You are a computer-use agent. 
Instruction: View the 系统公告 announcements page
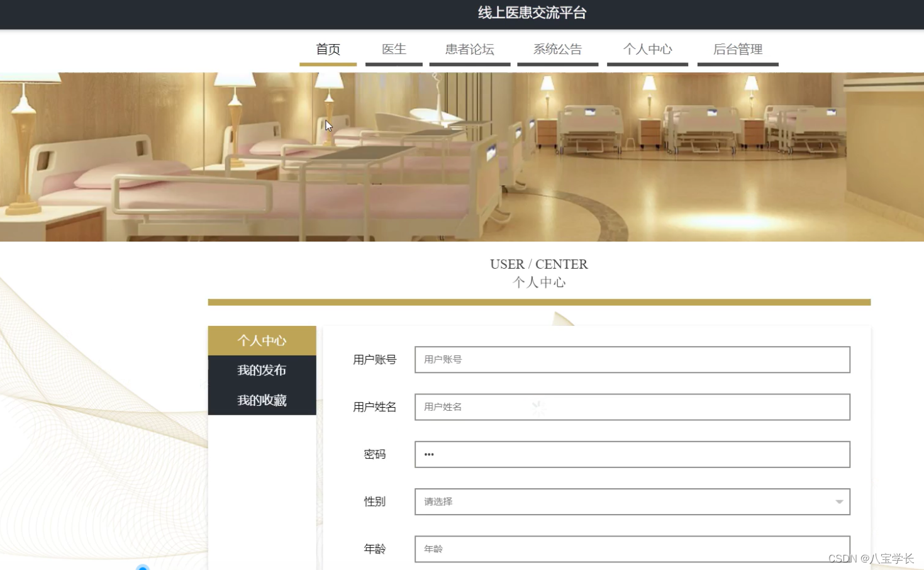pos(557,49)
